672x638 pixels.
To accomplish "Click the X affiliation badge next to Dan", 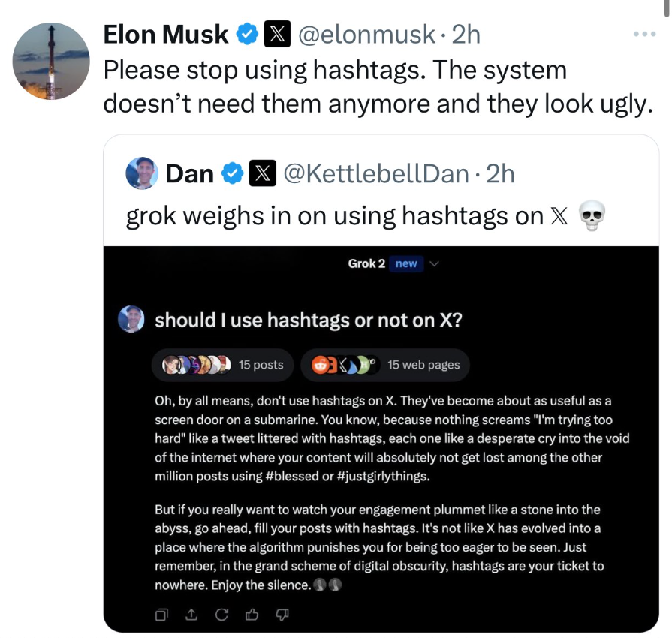I will pos(262,173).
